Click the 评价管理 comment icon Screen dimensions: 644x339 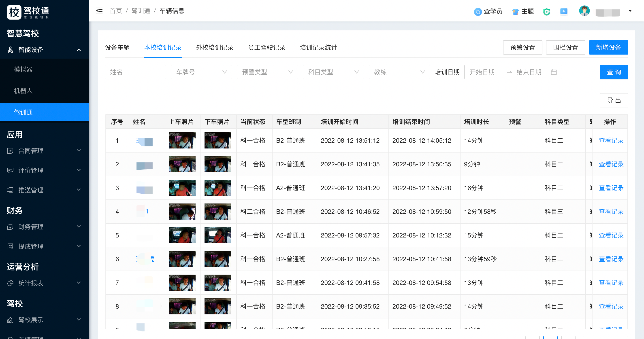pyautogui.click(x=10, y=170)
